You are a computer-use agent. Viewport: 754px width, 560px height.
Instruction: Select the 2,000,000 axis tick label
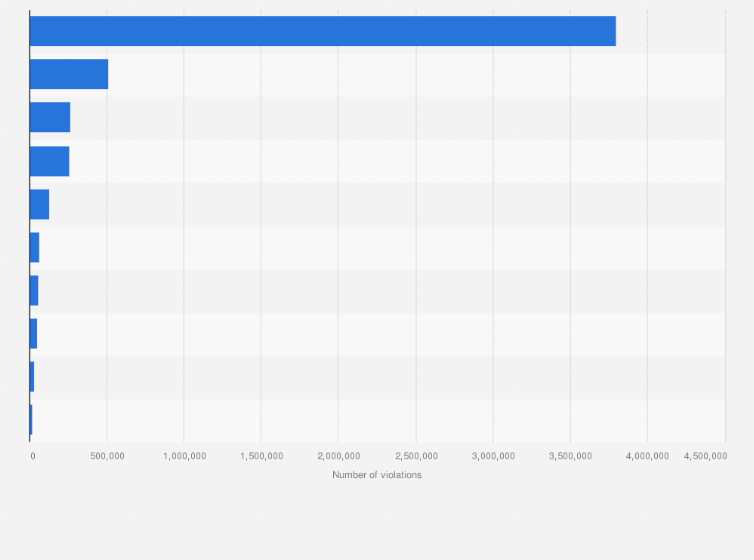click(x=339, y=456)
